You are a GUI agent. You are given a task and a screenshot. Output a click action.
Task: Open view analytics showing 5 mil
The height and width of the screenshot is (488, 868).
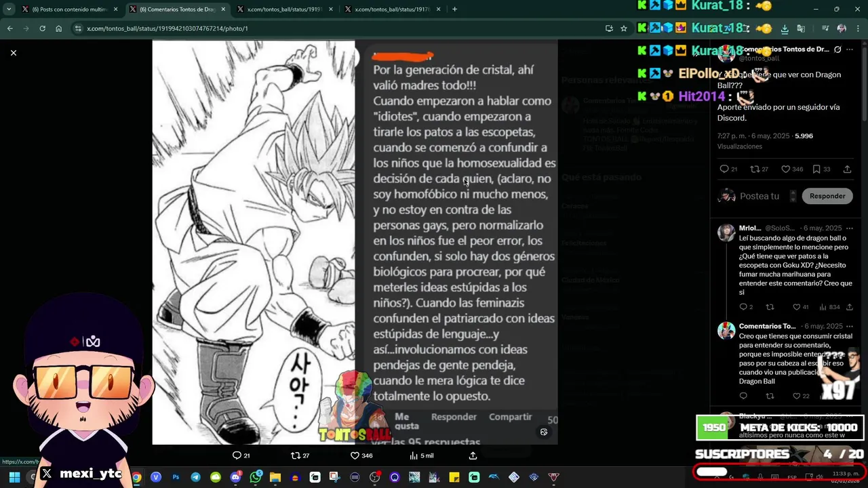coord(422,455)
